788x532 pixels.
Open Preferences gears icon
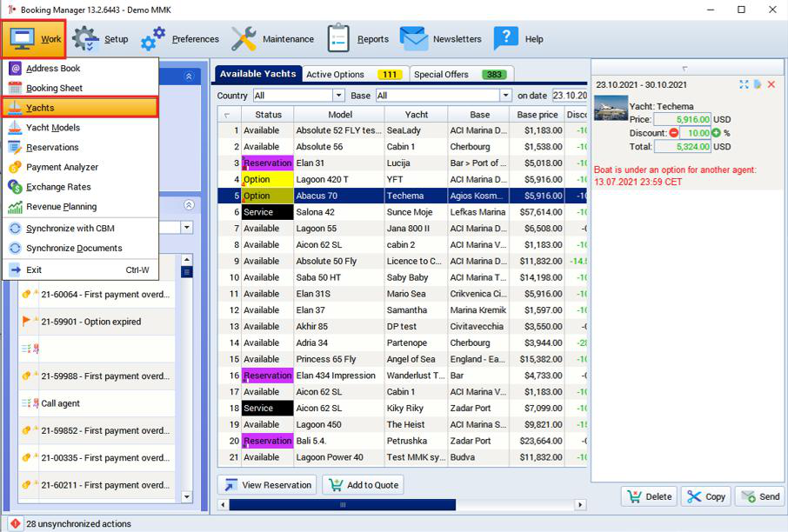point(153,38)
